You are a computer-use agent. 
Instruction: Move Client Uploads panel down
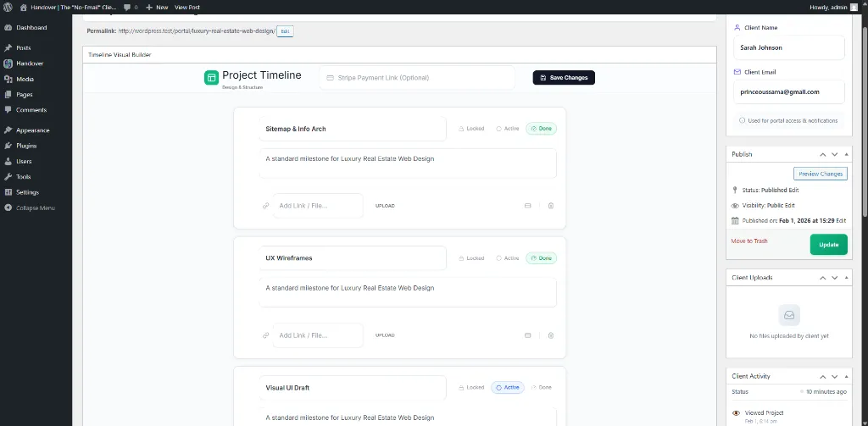[x=835, y=278]
